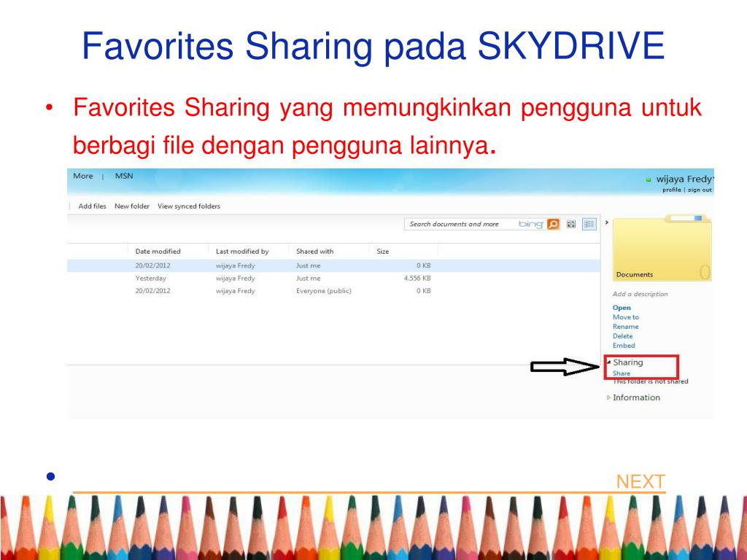Switch to details list view icon
Screen dimensions: 747x560
[x=589, y=224]
